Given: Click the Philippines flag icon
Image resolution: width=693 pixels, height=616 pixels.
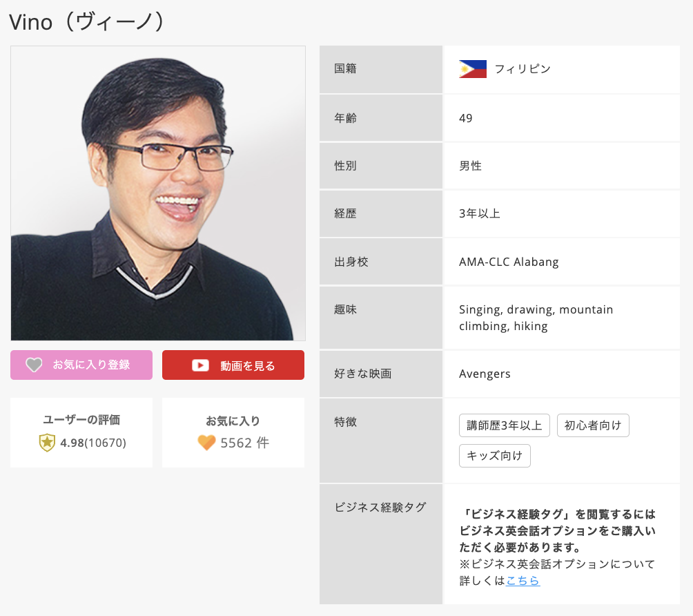Looking at the screenshot, I should tap(473, 69).
